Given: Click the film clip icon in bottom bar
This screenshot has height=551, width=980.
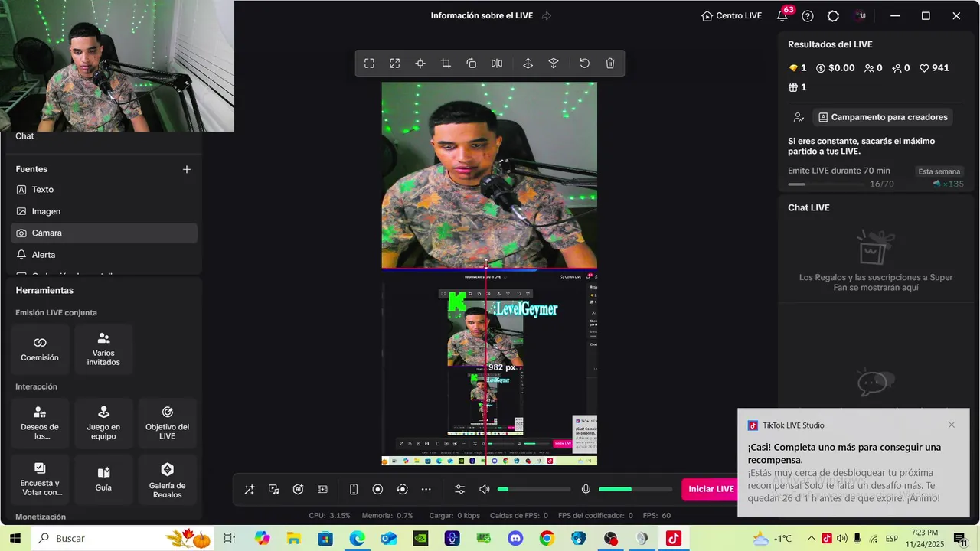Looking at the screenshot, I should tap(322, 489).
